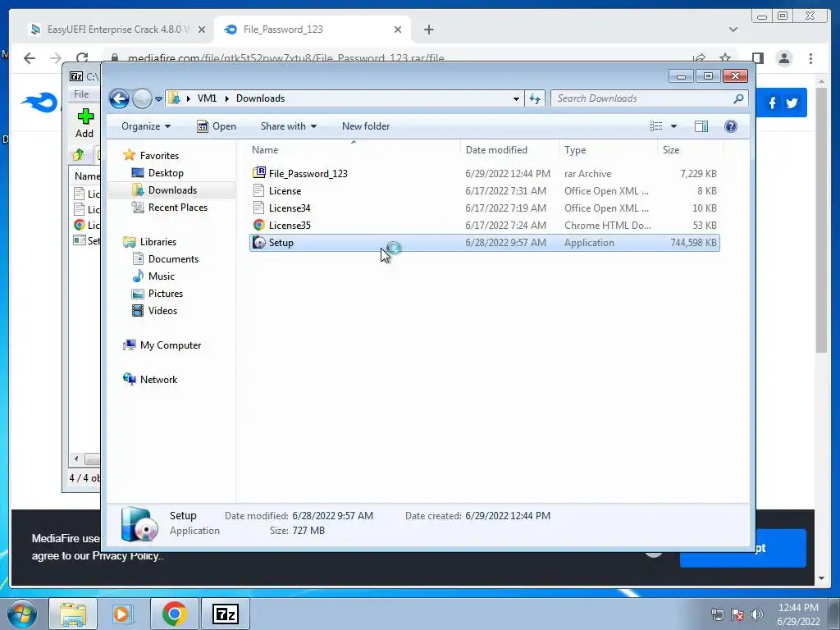This screenshot has height=630, width=840.
Task: Open the Organize menu
Action: pyautogui.click(x=146, y=126)
